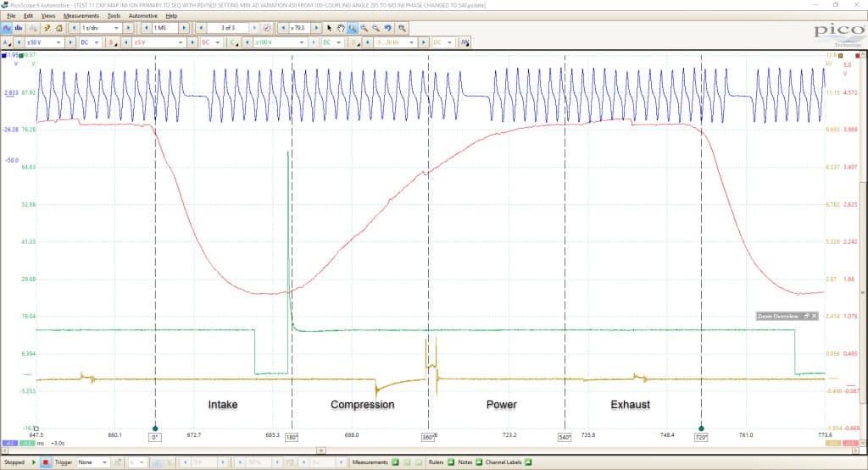Click the Compression stroke label

click(363, 405)
